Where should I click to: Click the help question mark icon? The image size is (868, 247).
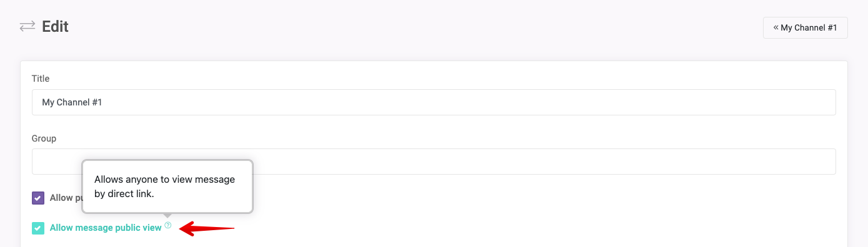tap(168, 225)
